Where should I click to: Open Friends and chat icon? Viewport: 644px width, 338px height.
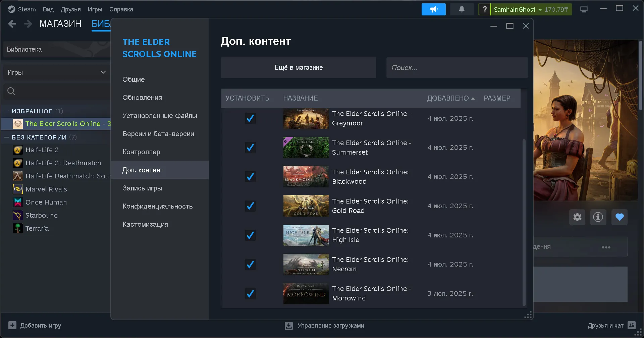(x=632, y=325)
